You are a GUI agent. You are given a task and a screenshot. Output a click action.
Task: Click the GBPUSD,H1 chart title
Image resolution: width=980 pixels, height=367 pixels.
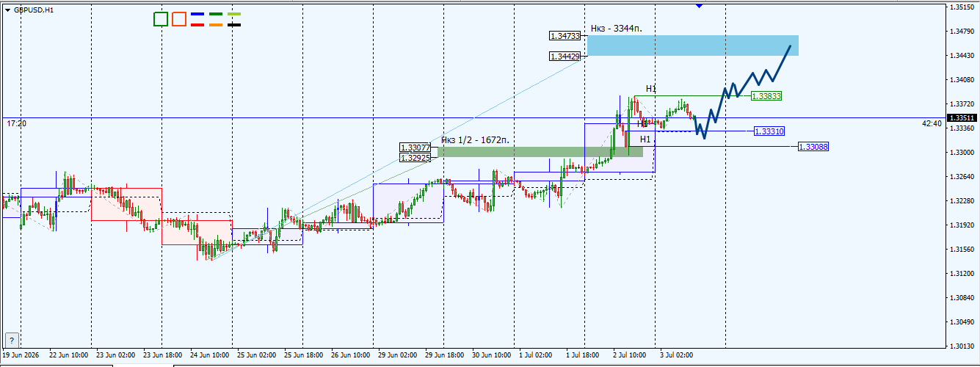[34, 10]
